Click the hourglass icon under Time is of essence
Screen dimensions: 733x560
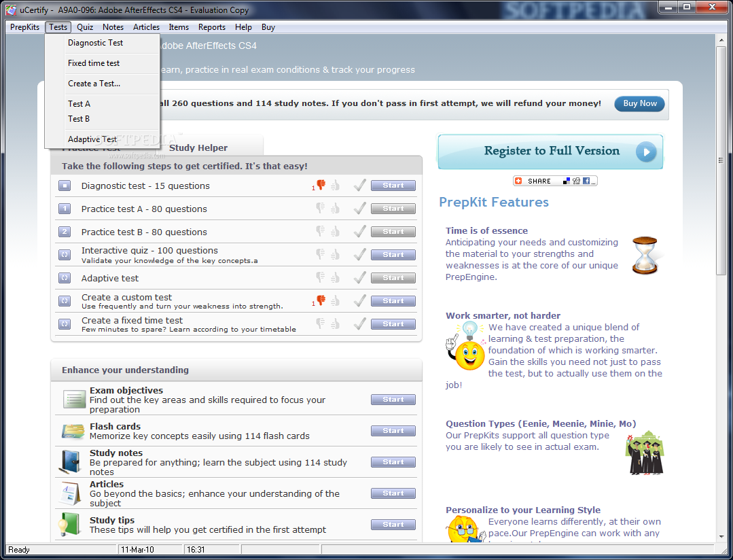click(645, 256)
